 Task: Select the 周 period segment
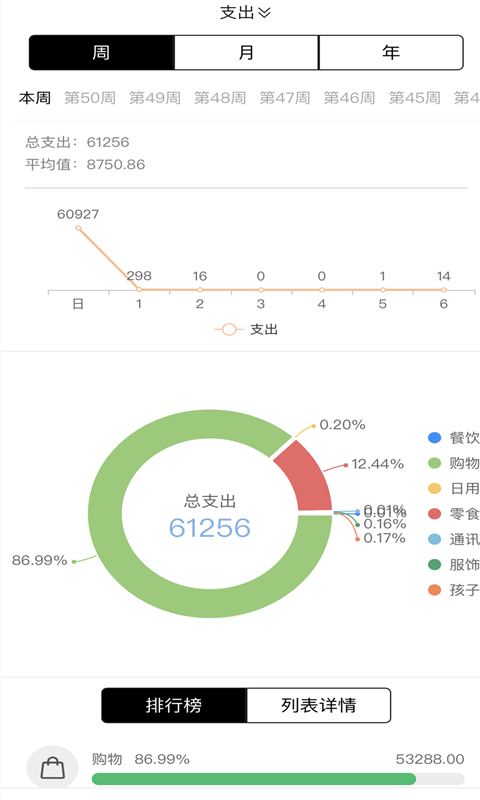pyautogui.click(x=102, y=53)
